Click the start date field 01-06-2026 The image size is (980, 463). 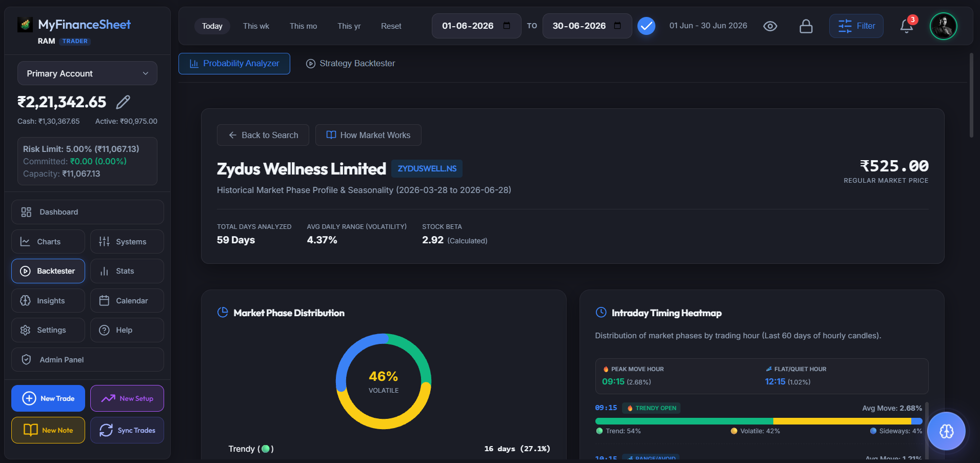click(x=476, y=26)
